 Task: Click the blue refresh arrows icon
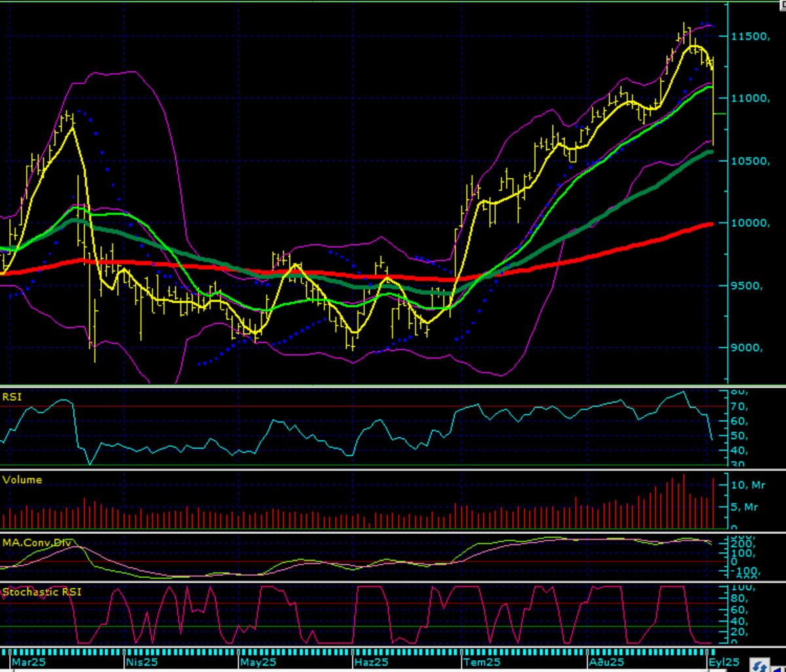760,666
